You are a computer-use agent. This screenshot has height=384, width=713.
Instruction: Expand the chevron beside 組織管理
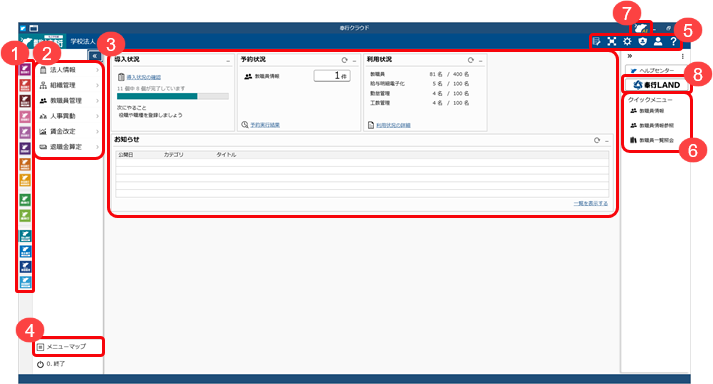[97, 86]
